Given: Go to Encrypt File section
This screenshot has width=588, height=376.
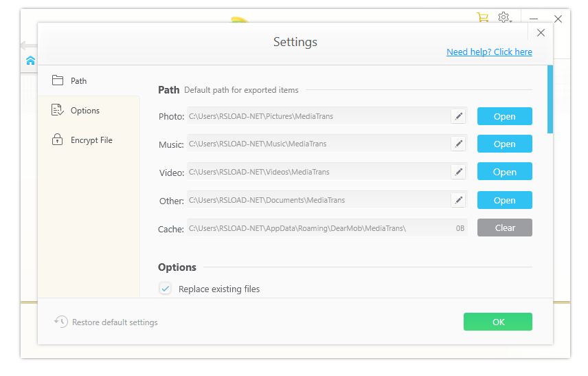Looking at the screenshot, I should [91, 140].
